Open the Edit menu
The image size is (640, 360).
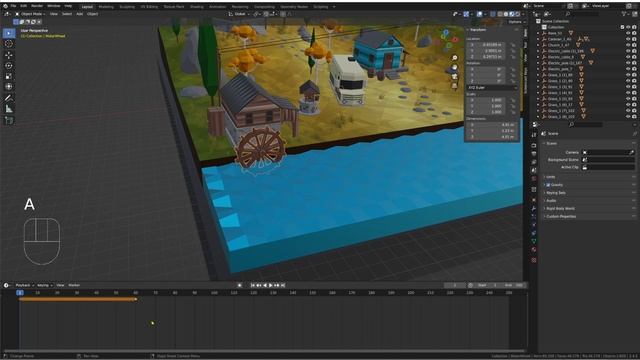[23, 6]
